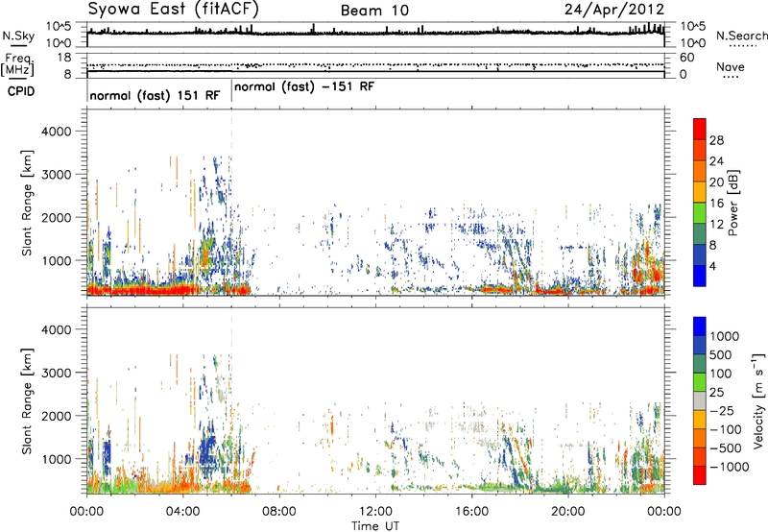Click the "60" Nave tick label
768x532 pixels.
coord(686,58)
